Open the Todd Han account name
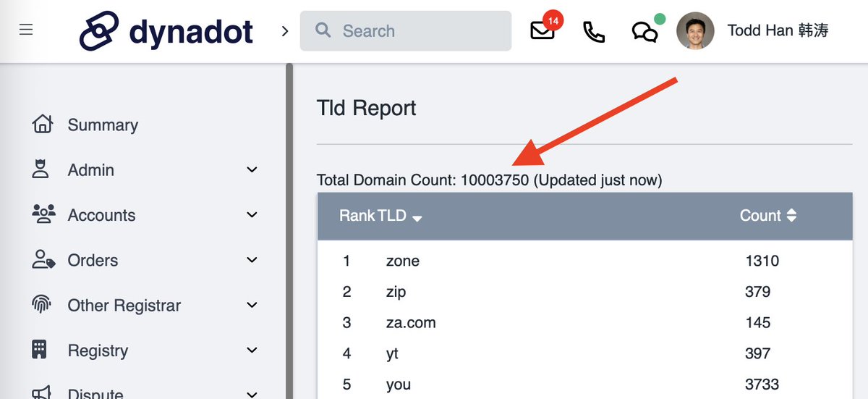The image size is (868, 399). [778, 30]
